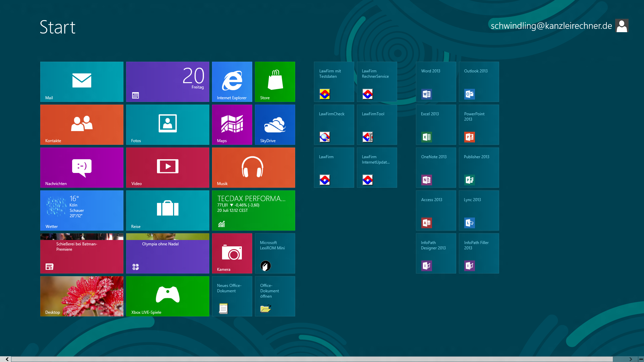
Task: Open OneNote 2013 tile
Action: pyautogui.click(x=436, y=168)
